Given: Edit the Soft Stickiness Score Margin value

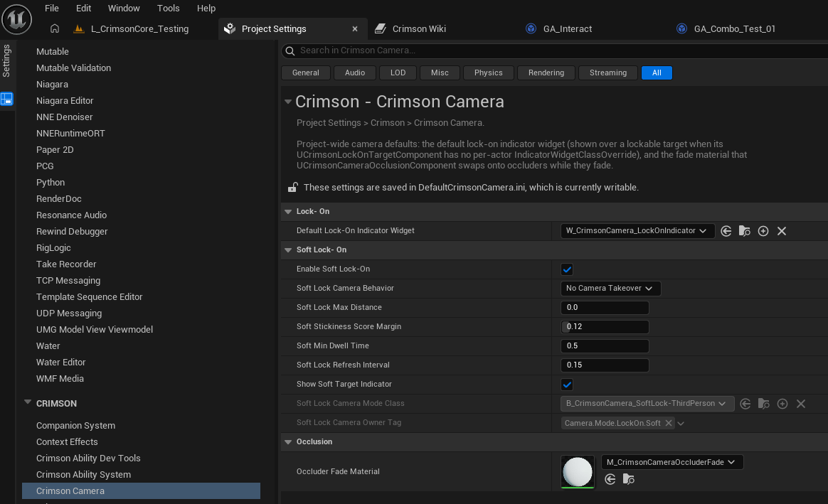Looking at the screenshot, I should point(605,327).
